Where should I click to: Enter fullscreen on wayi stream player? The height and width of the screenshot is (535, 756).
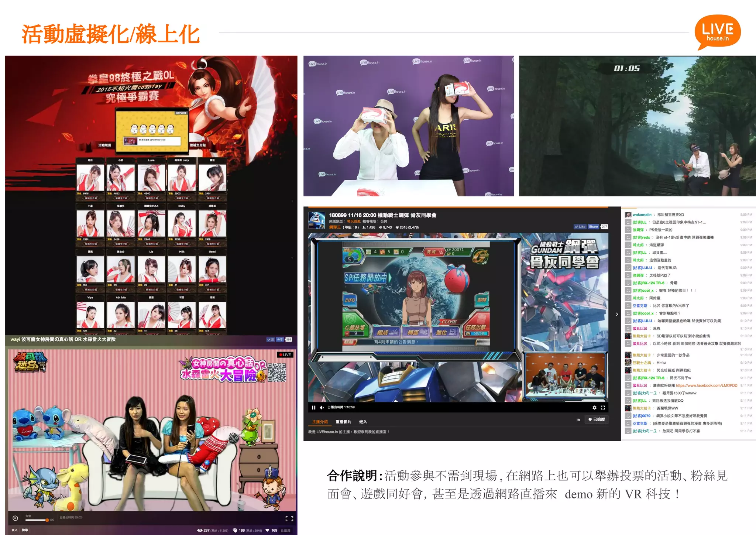click(289, 519)
